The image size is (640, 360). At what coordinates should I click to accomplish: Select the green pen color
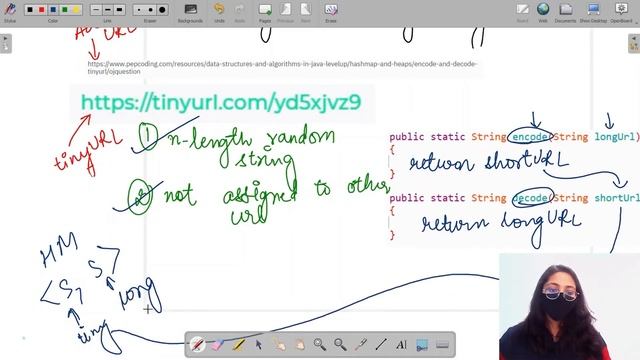pyautogui.click(x=64, y=9)
